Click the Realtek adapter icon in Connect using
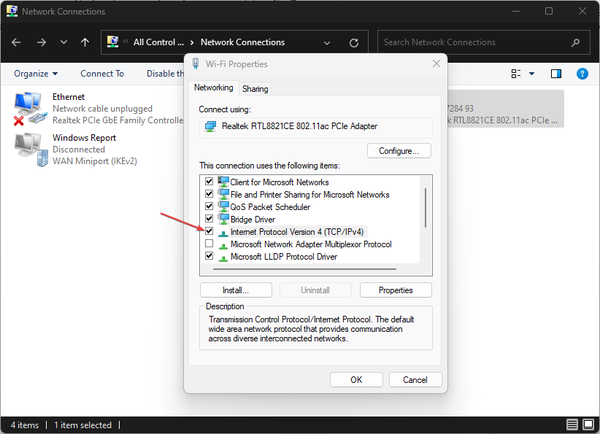600x434 pixels. [210, 126]
